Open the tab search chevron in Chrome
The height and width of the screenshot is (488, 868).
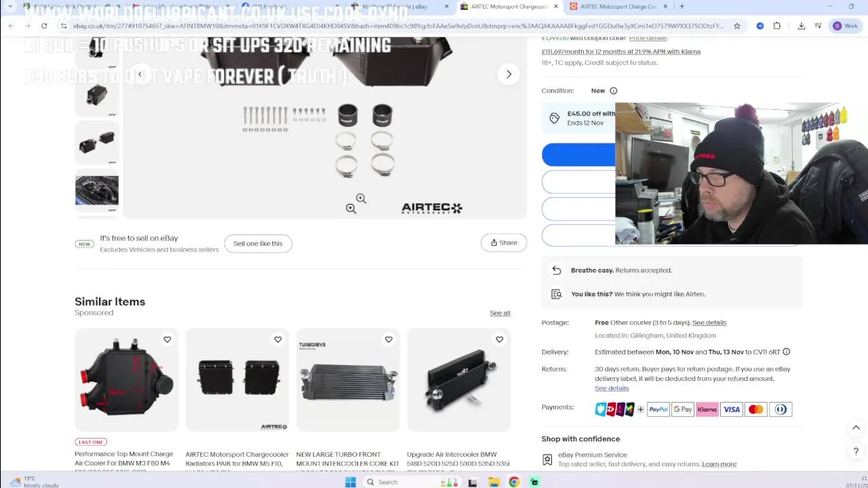(x=9, y=7)
